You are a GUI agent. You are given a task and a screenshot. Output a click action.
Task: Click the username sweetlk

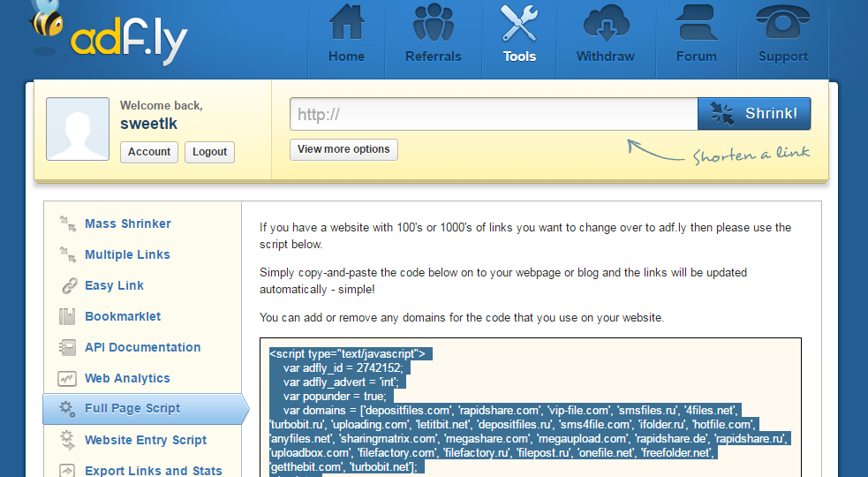click(148, 124)
